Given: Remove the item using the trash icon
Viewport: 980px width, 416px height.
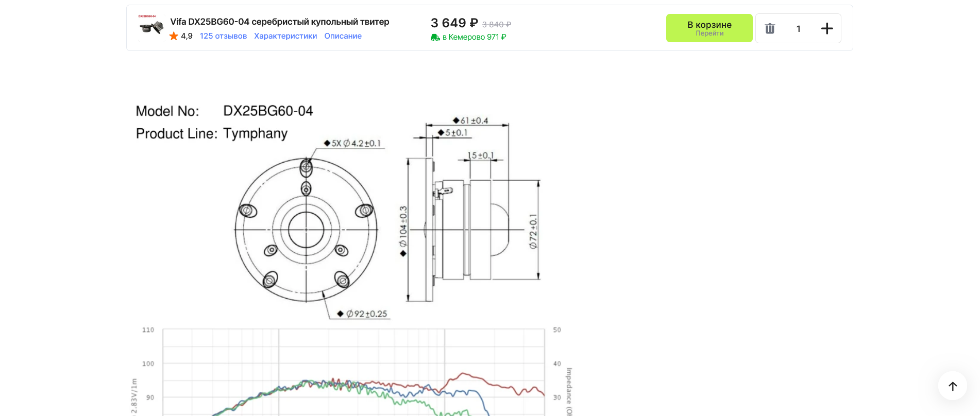Looking at the screenshot, I should click(770, 29).
